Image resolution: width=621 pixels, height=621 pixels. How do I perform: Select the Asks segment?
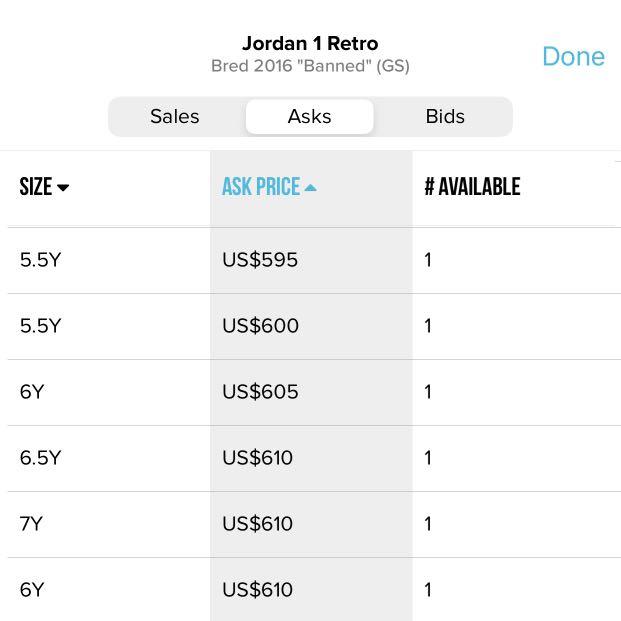coord(309,116)
